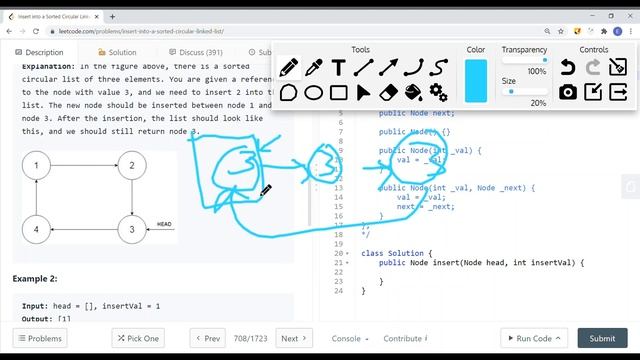Open the Problems list button

[40, 338]
